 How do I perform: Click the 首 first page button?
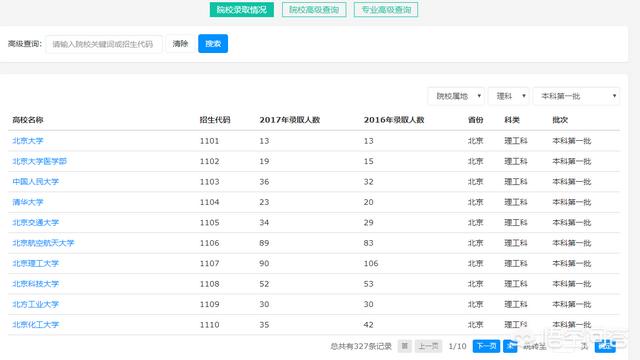click(x=404, y=346)
